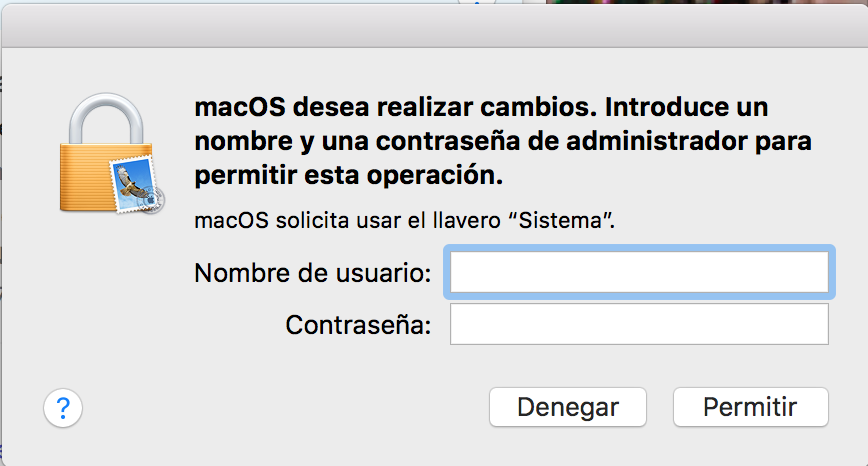Screen dimensions: 868x466
Task: Click the background window strip above the dialog
Action: (300, 8)
